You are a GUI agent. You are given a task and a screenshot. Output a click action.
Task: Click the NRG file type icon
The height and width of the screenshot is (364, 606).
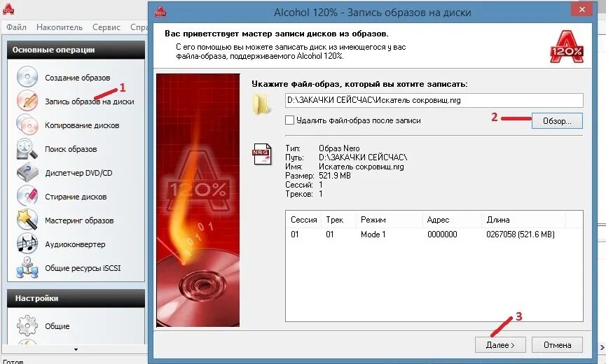[x=262, y=153]
